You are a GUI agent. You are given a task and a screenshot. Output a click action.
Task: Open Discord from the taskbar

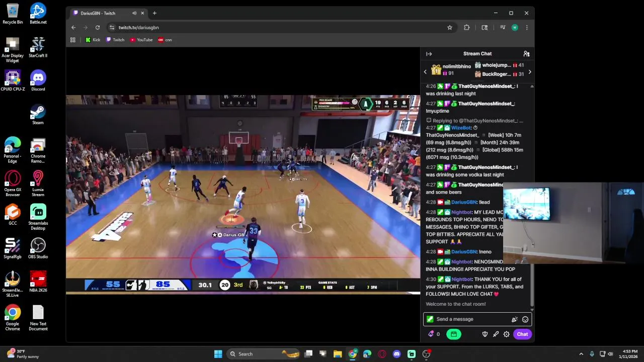click(396, 354)
